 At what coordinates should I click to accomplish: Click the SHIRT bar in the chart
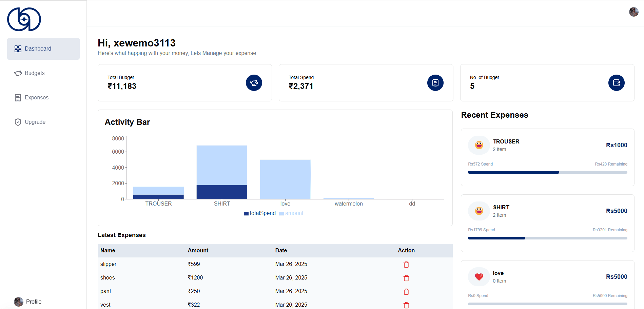[222, 172]
